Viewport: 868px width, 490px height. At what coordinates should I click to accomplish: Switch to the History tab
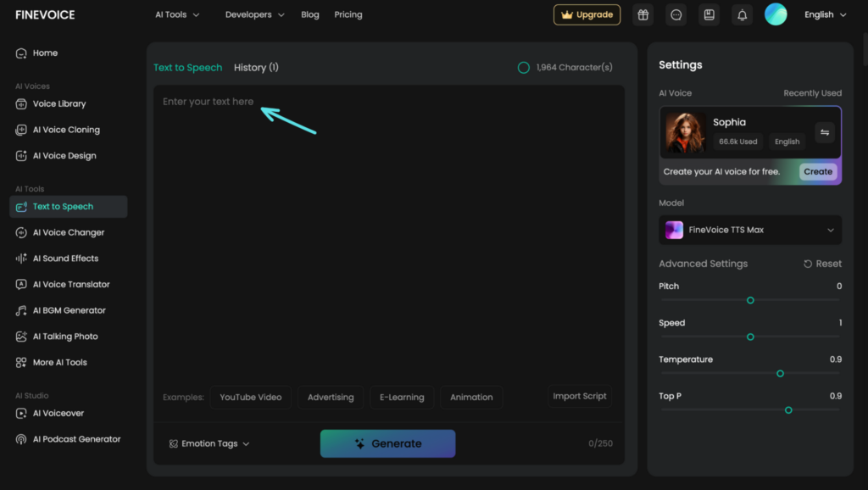256,68
